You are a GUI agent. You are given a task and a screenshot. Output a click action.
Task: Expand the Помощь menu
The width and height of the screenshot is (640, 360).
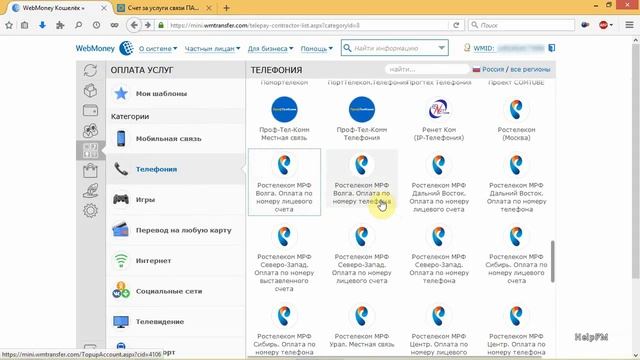pos(317,49)
